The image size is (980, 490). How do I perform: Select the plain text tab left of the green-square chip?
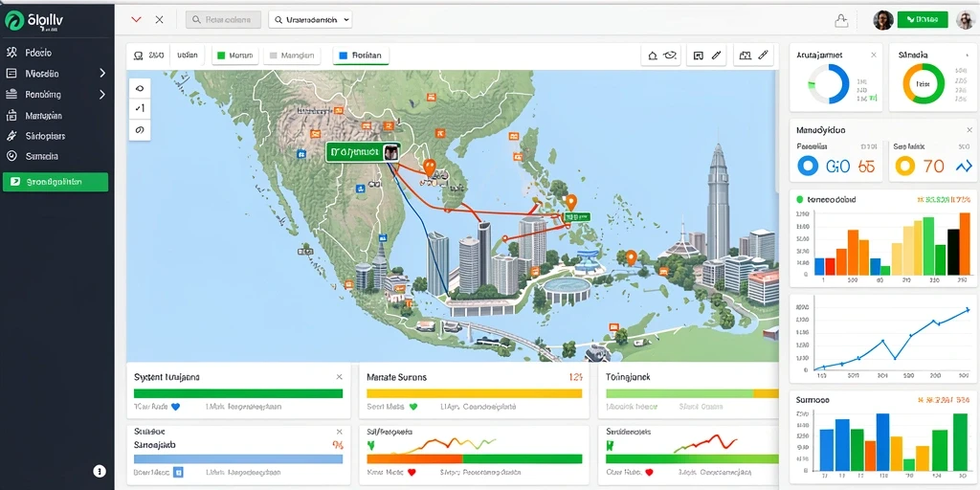tap(188, 55)
